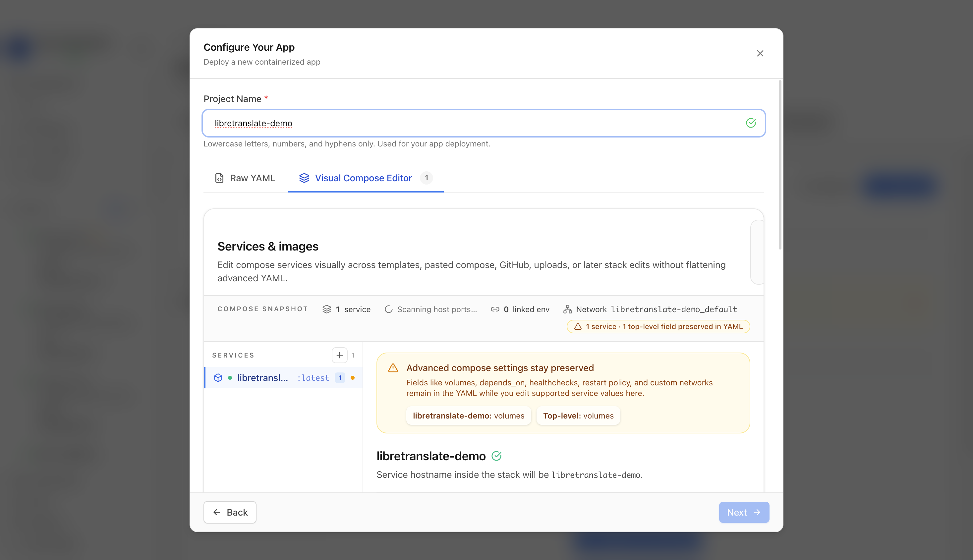Close the Configure Your App dialog

[x=760, y=53]
